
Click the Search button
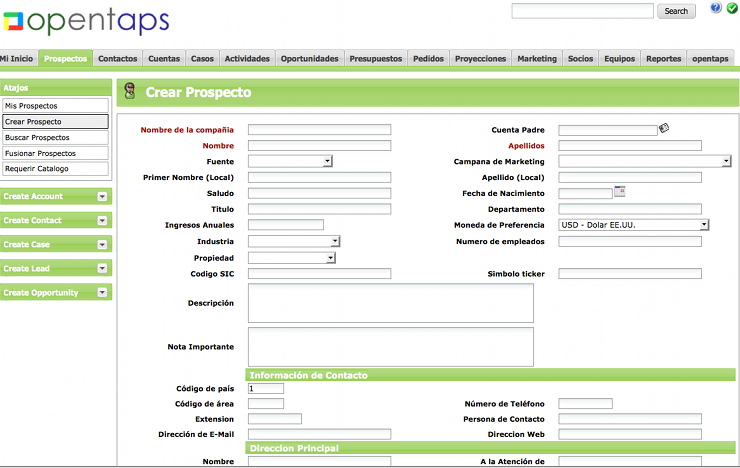[x=676, y=11]
